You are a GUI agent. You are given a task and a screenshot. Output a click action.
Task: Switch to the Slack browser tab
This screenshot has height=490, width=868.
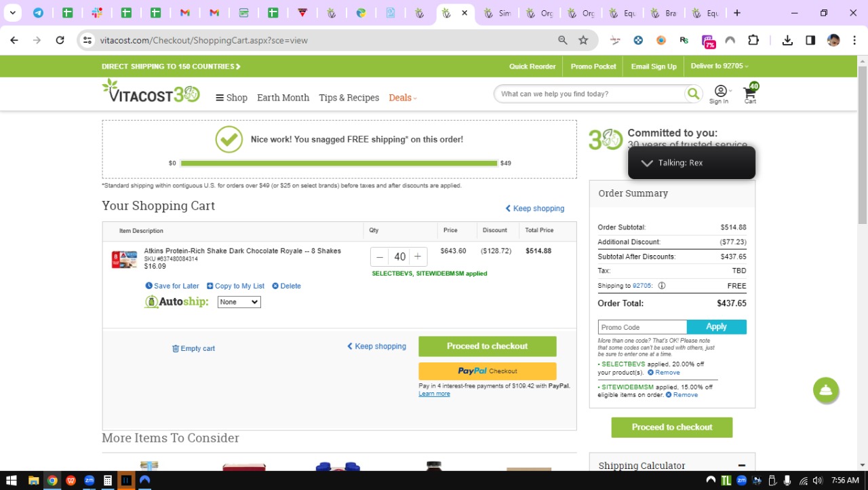pyautogui.click(x=97, y=13)
